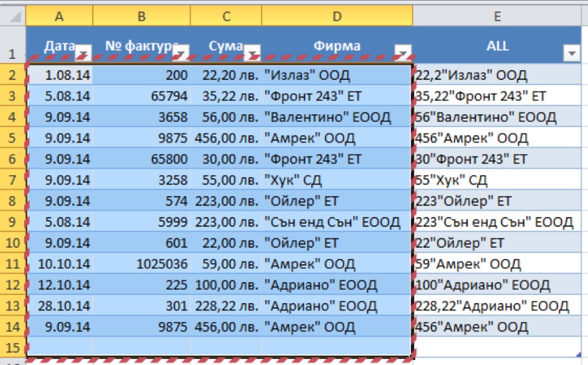Viewport: 588px width, 365px height.
Task: Open the Дата column filter dropdown
Action: [83, 52]
